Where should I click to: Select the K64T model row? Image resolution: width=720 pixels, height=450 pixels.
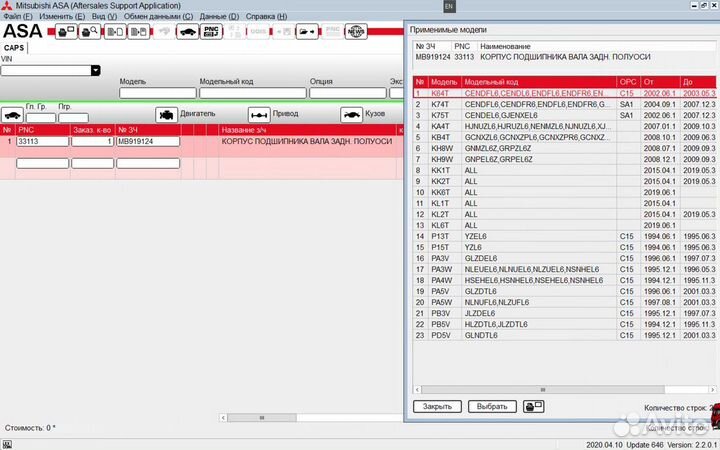point(564,93)
